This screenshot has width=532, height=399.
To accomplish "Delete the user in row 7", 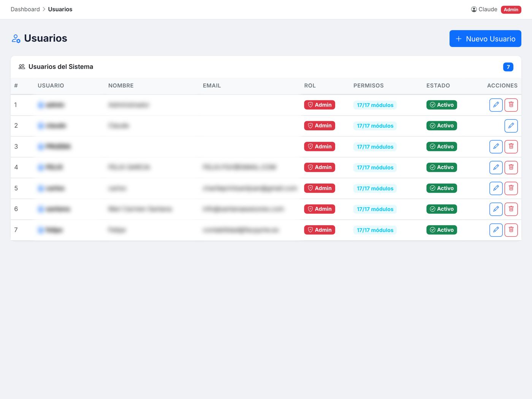I will pos(511,230).
